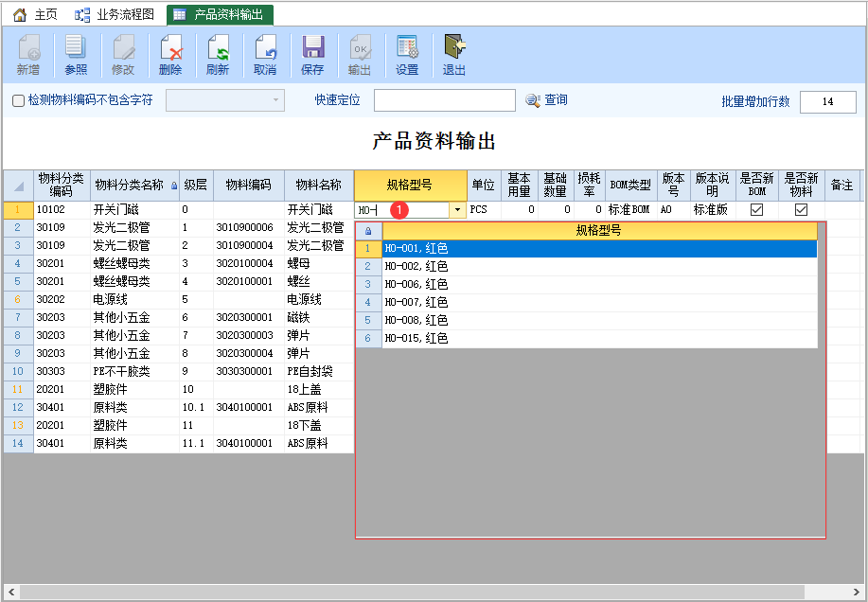Click the 18上盖 material name cell
Image resolution: width=868 pixels, height=602 pixels.
(319, 390)
